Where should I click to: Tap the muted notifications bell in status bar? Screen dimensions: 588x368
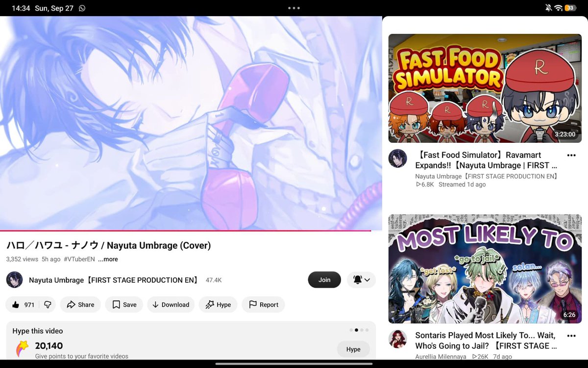tap(548, 8)
